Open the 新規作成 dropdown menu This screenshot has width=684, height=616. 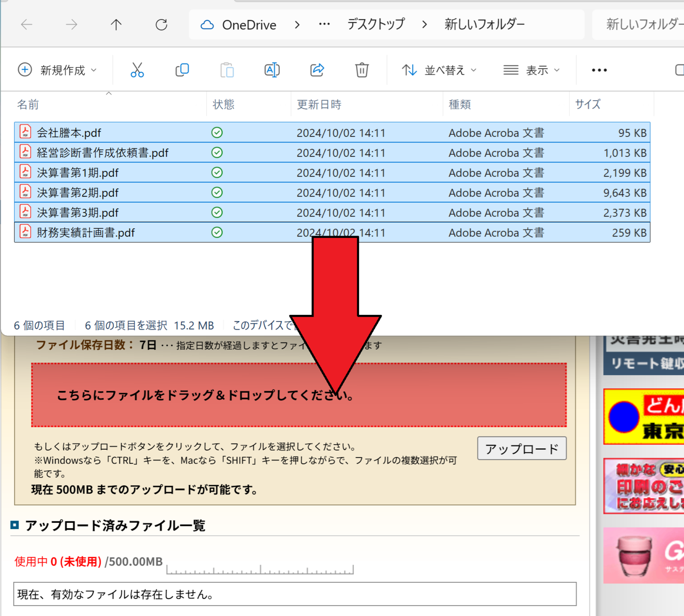click(x=57, y=70)
